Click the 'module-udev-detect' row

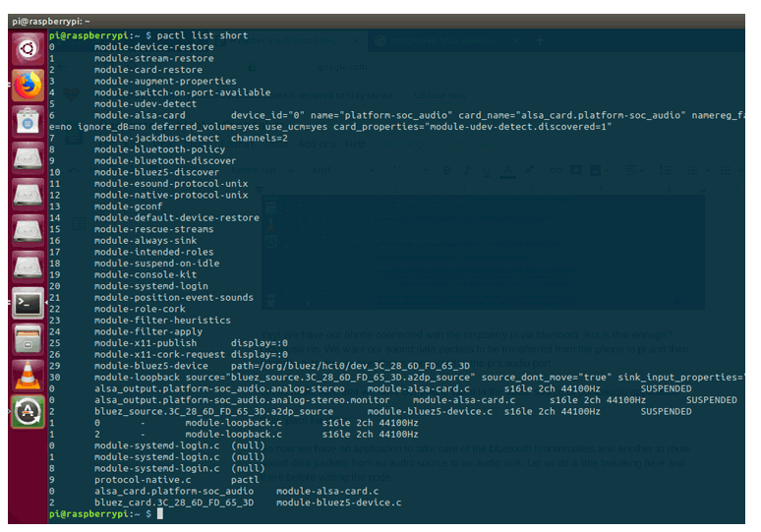tap(146, 104)
